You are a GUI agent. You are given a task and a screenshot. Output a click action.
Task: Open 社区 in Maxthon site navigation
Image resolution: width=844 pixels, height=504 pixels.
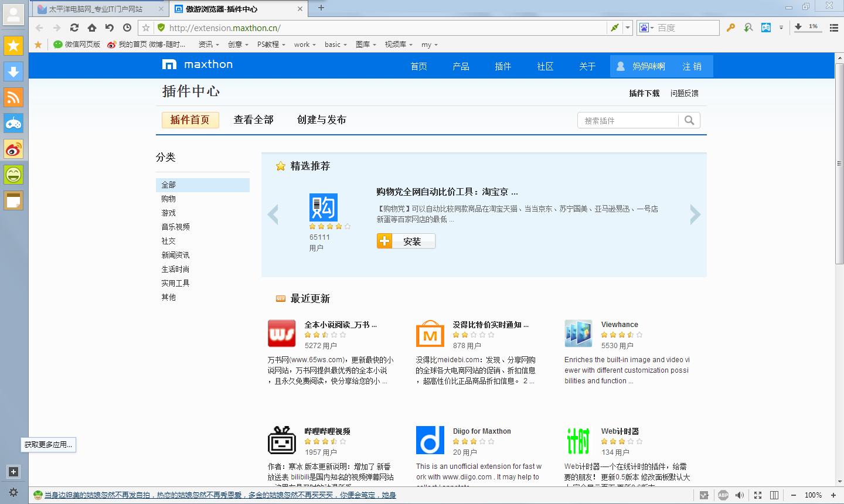tap(545, 66)
